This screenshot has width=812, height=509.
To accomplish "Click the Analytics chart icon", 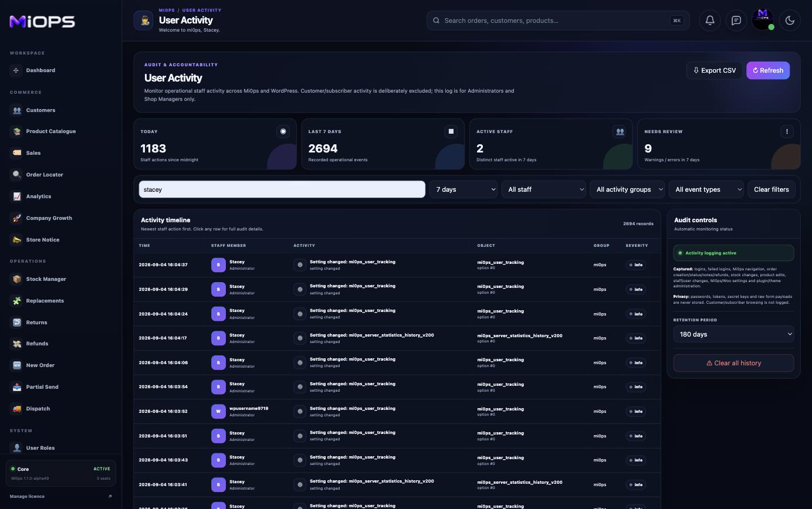I will point(16,196).
